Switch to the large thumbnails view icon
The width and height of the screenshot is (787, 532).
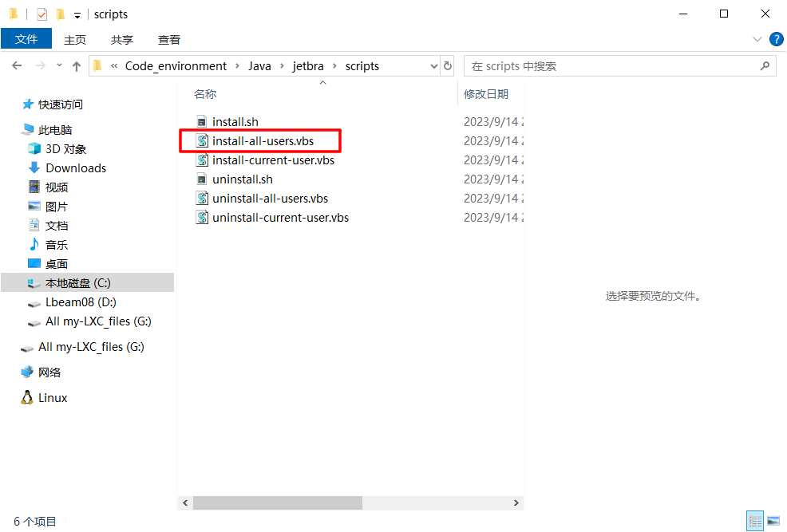pos(773,521)
